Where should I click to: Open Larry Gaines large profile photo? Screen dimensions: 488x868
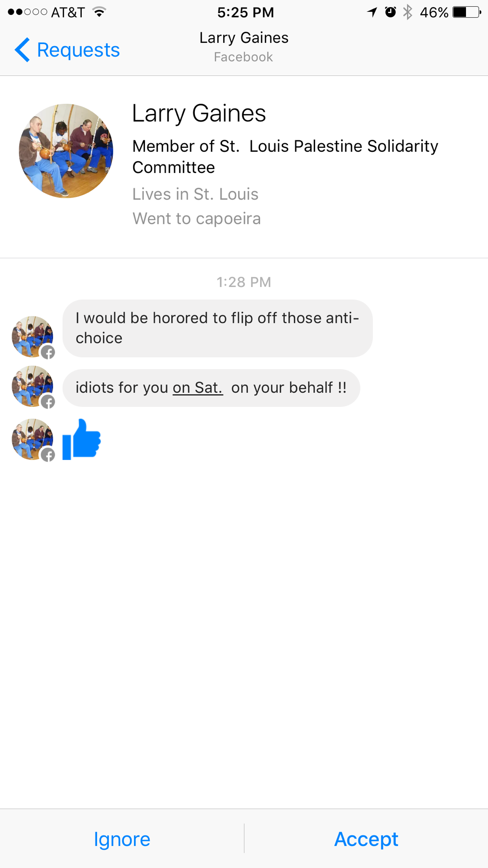[x=66, y=151]
